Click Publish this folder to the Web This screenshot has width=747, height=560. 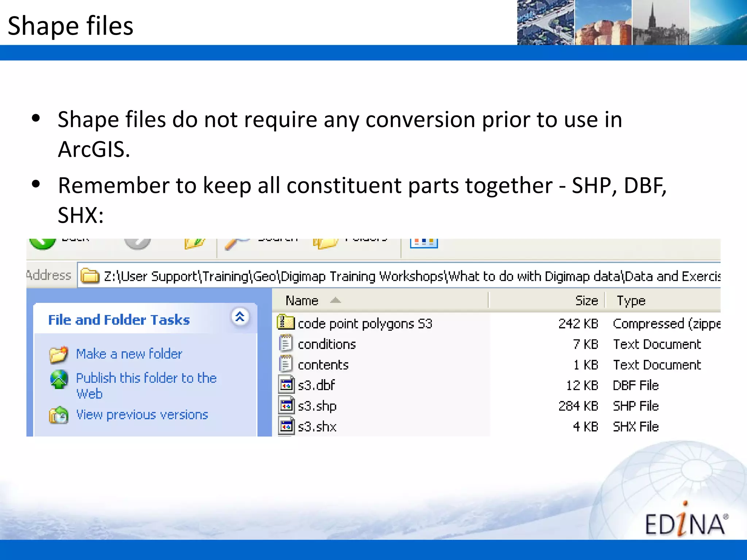coord(146,386)
